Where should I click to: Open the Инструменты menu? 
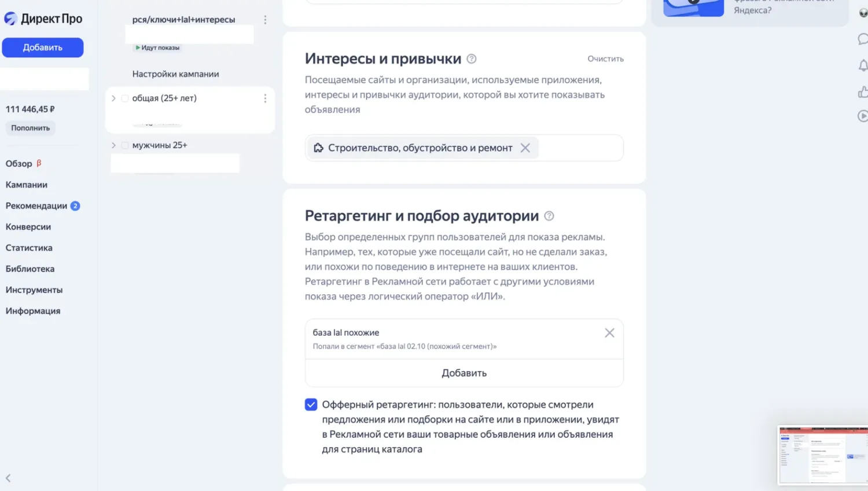click(34, 290)
